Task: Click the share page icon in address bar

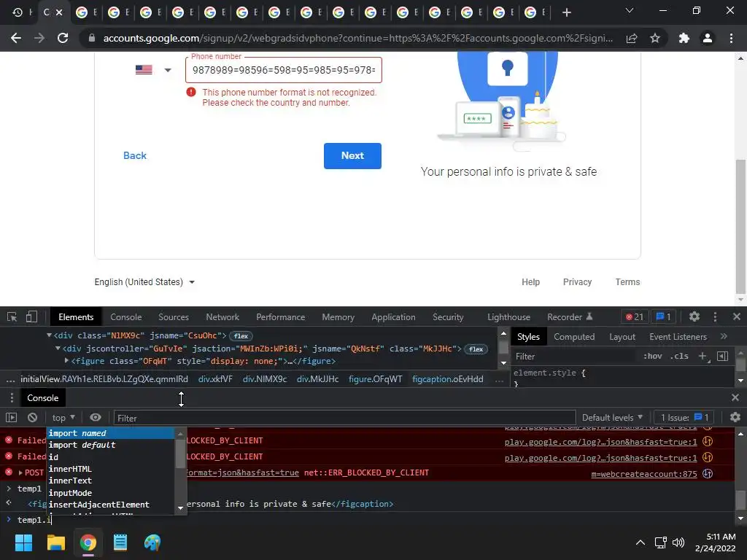Action: (x=632, y=38)
